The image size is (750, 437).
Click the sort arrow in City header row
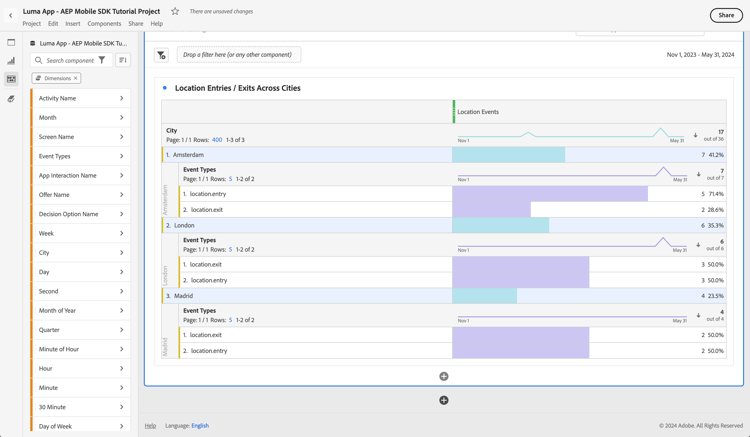[696, 135]
